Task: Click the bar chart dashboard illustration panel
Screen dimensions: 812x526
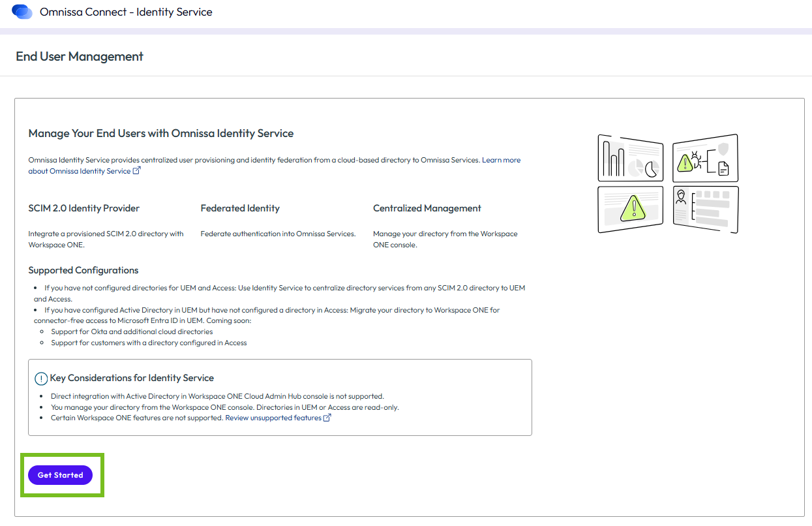Action: click(x=630, y=158)
